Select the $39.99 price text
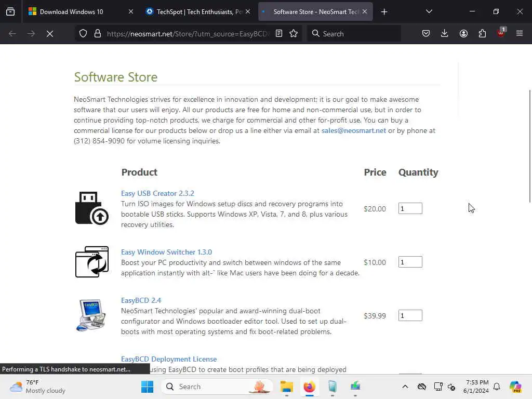532x399 pixels. (375, 316)
